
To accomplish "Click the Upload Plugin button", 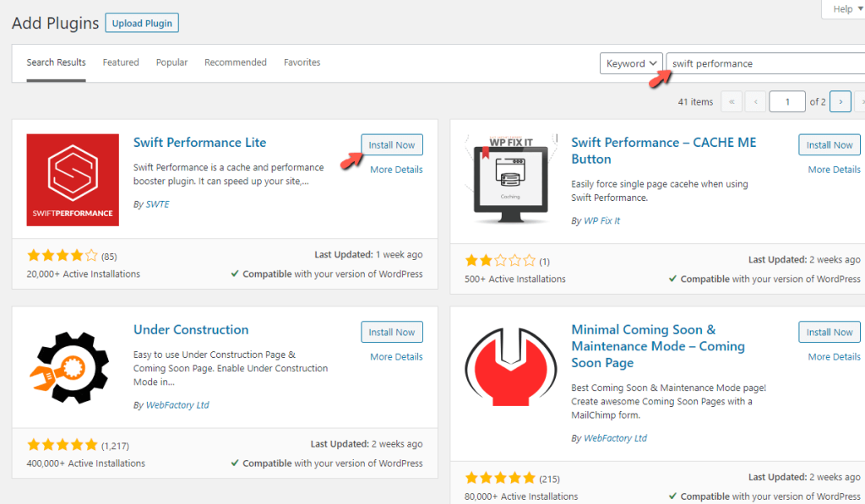I will (x=142, y=23).
